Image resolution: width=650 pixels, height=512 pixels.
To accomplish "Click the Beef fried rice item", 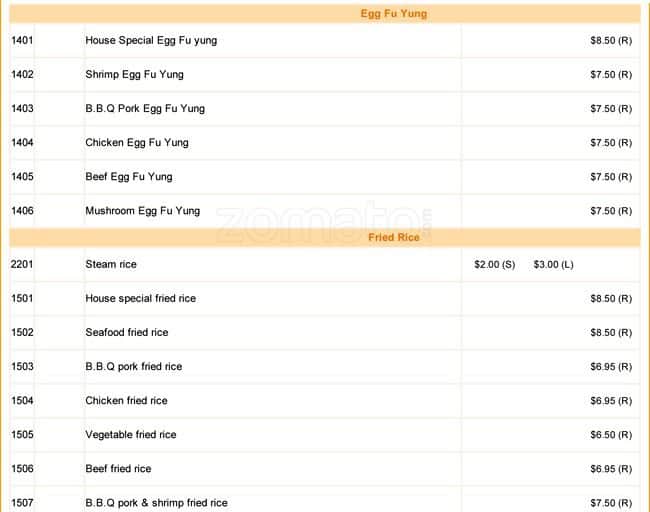I will [118, 469].
